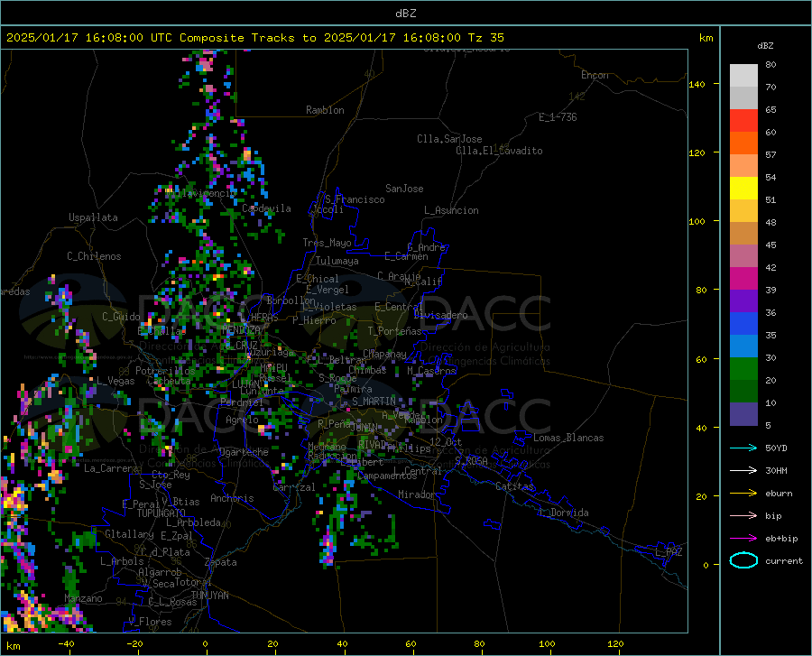The width and height of the screenshot is (812, 656).
Task: Click the Manzano map label
Action: pyautogui.click(x=83, y=598)
